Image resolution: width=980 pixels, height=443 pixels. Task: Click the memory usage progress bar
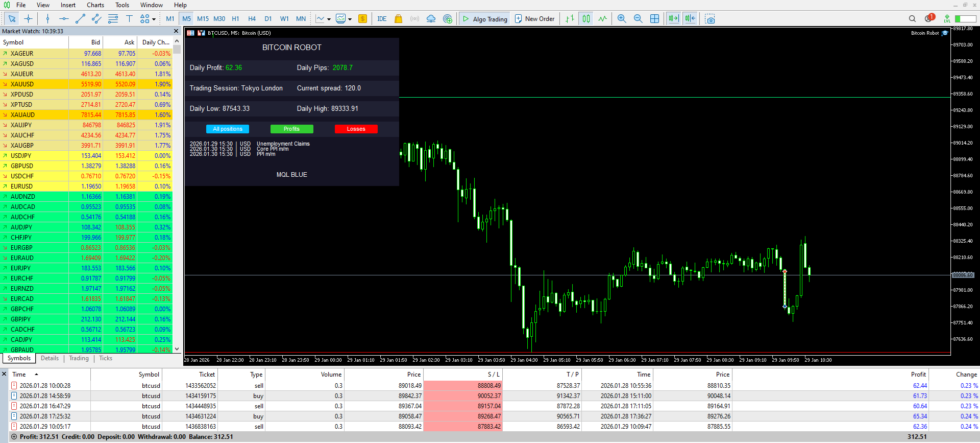point(965,19)
